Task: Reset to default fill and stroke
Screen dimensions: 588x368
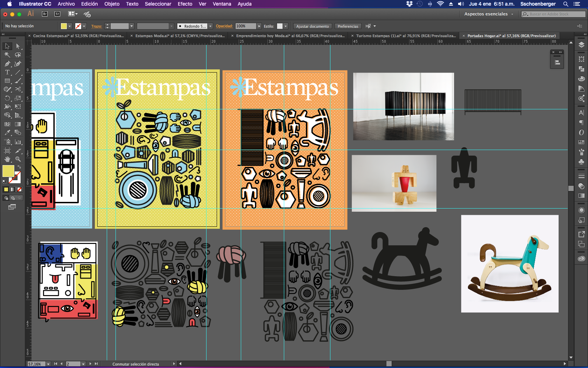Action: 4,182
